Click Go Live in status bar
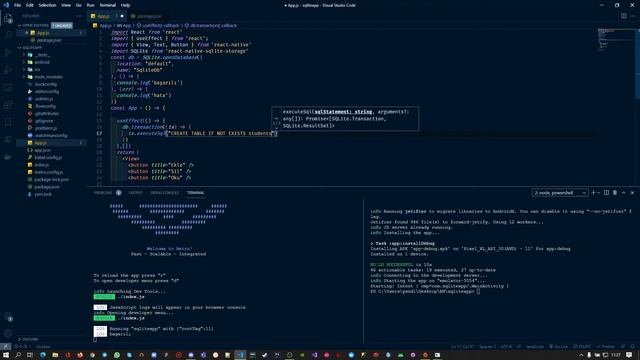This screenshot has width=640, height=360. [x=558, y=347]
